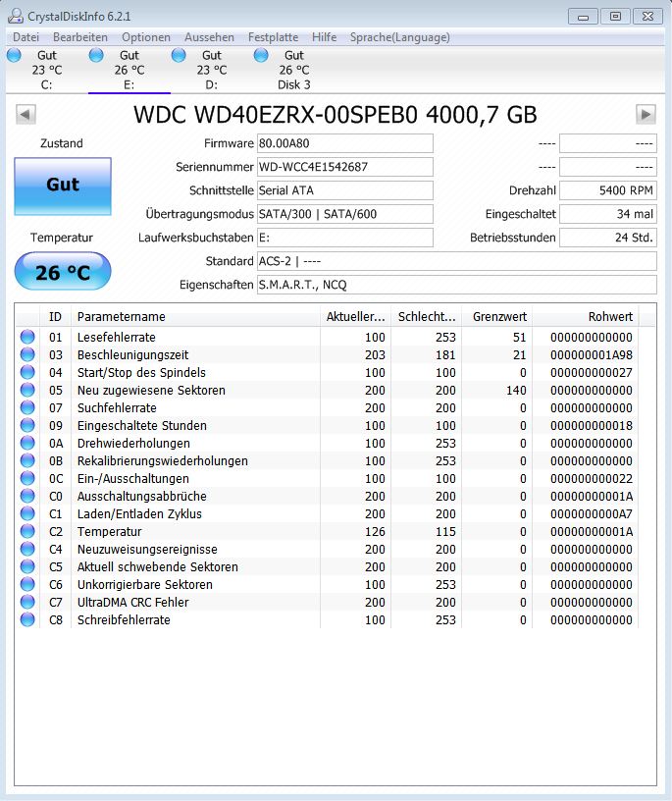Select raw value 000000000027
Screen dimensions: 672x801
pos(592,372)
